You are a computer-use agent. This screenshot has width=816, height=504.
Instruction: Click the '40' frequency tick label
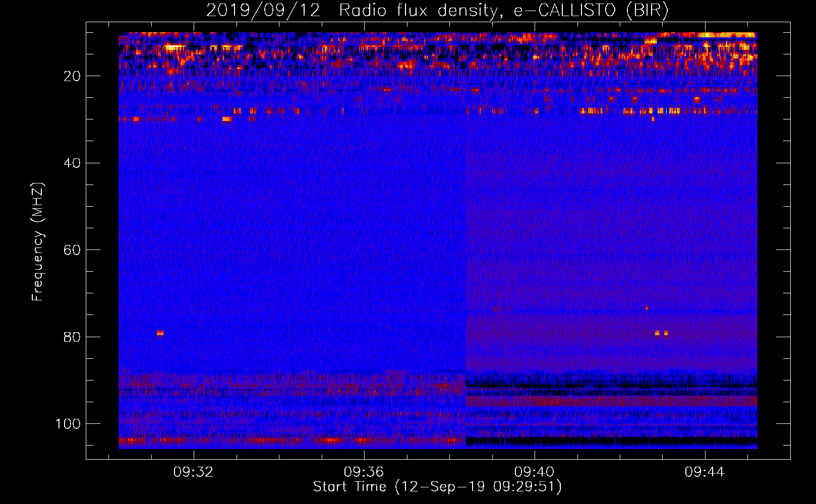(x=72, y=163)
